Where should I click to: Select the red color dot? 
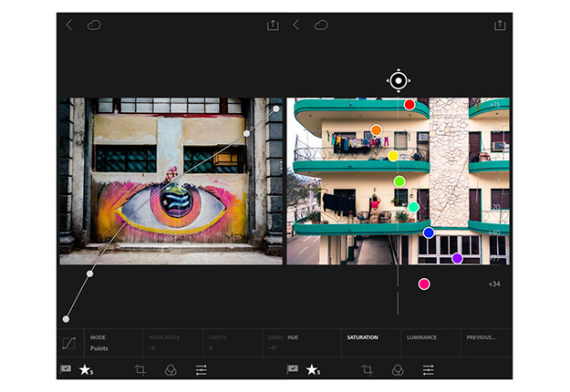click(x=409, y=105)
